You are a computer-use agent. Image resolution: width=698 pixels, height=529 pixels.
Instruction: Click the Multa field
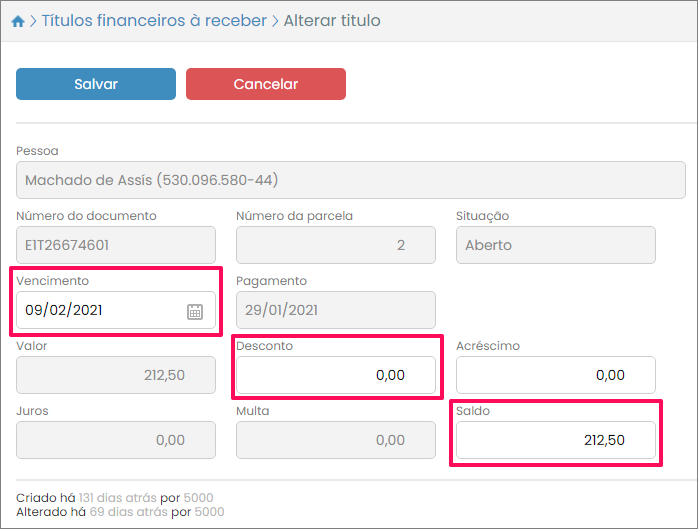click(x=335, y=440)
